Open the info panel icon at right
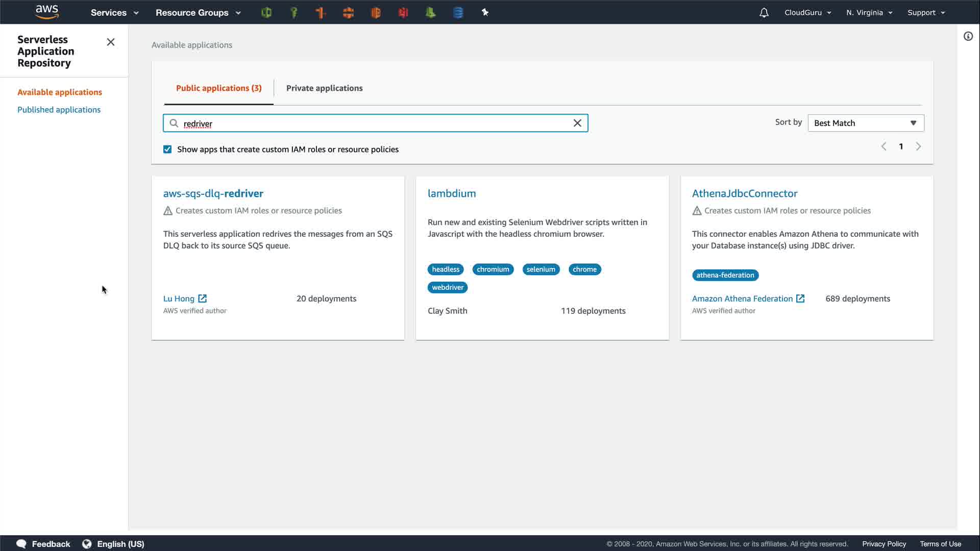 (968, 36)
